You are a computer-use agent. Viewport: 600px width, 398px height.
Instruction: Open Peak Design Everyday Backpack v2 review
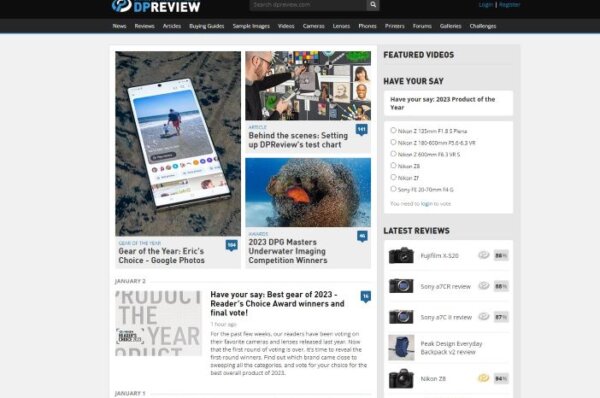[x=451, y=348]
